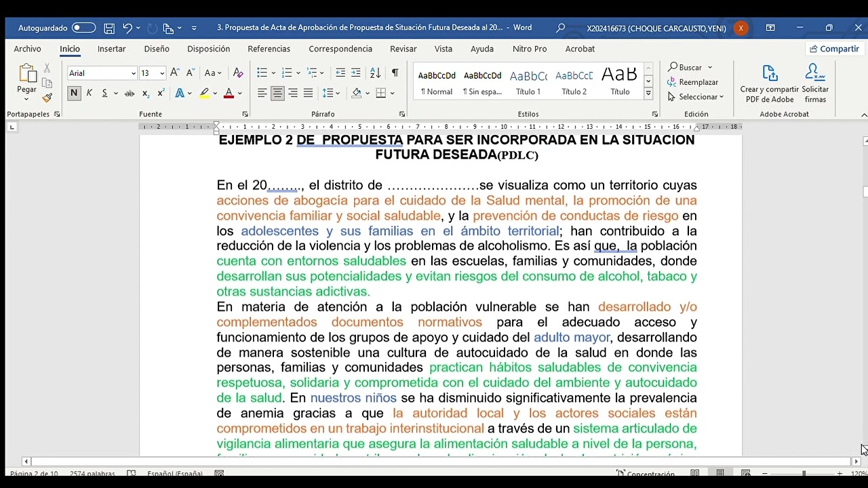Open the Acrobat tab

(580, 49)
